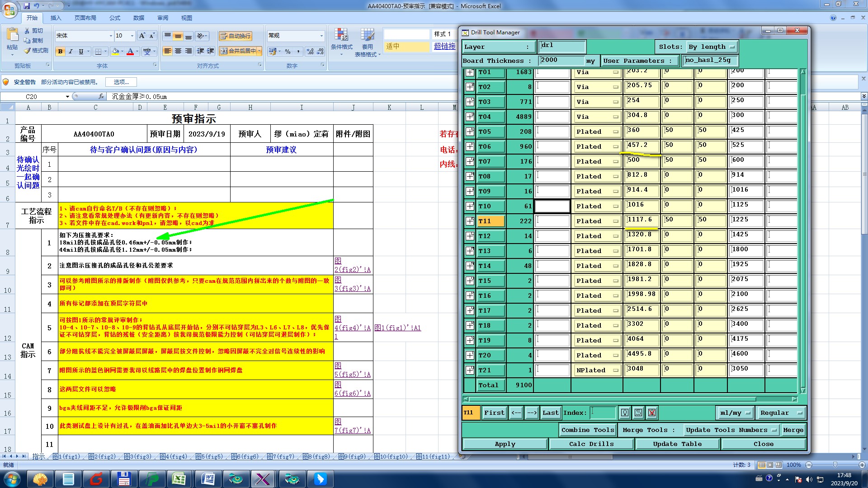Switch to the 2(fig2) sheet tab
The image size is (868, 488).
click(x=103, y=456)
